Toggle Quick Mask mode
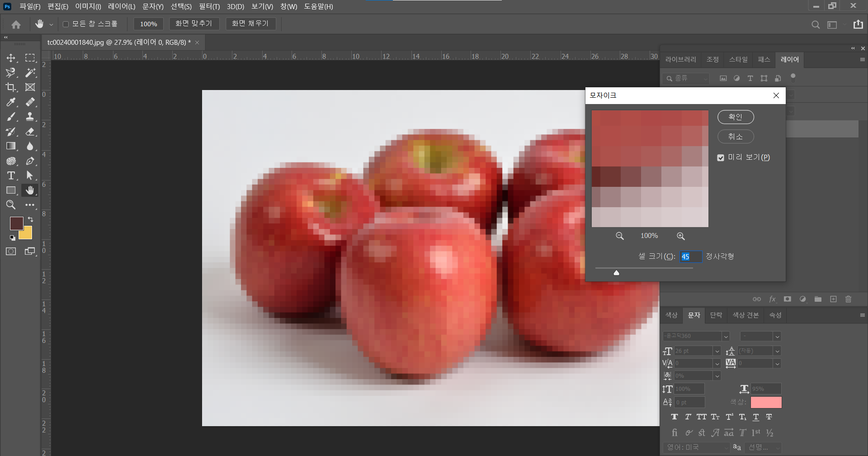The image size is (868, 456). pos(11,252)
